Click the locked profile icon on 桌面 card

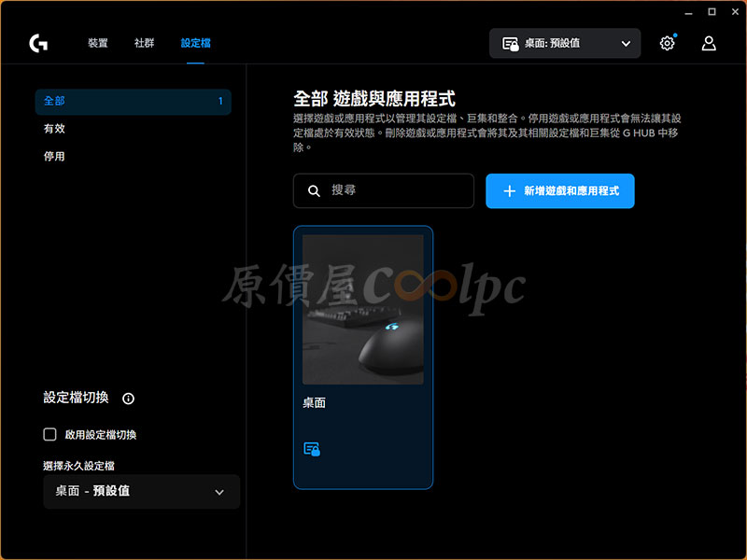(312, 449)
